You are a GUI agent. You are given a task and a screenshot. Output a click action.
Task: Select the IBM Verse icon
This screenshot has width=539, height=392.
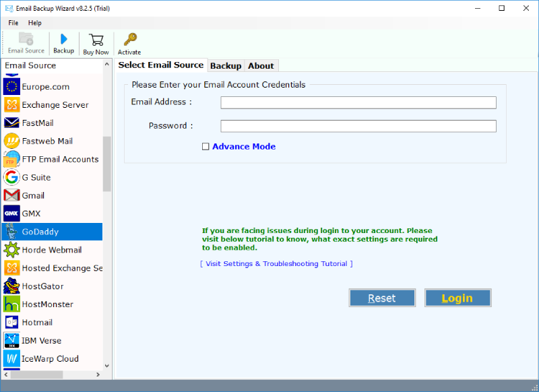pyautogui.click(x=11, y=341)
